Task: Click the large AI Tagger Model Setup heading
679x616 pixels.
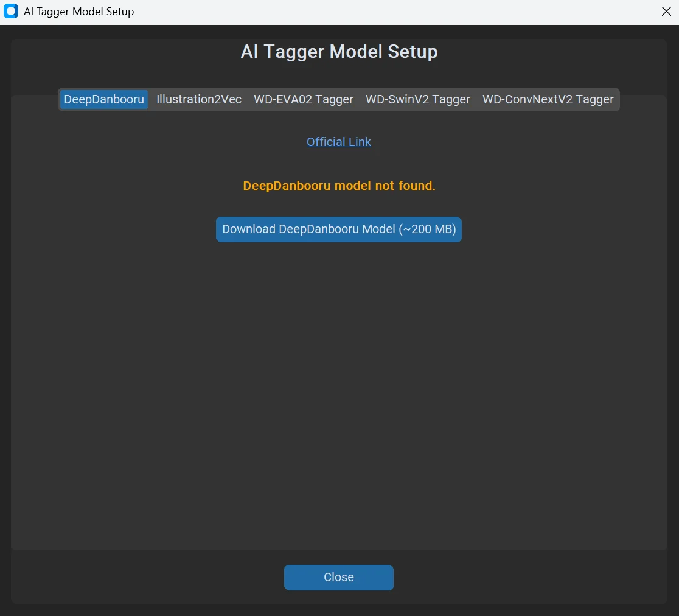Action: [x=339, y=52]
